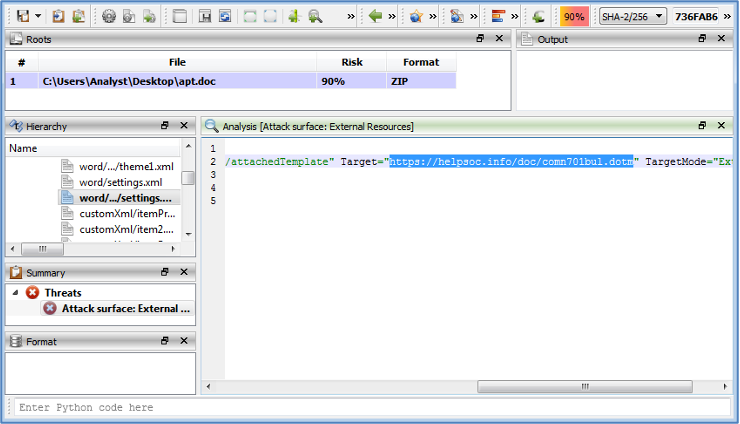Click the gear settings toolbar icon

[109, 17]
